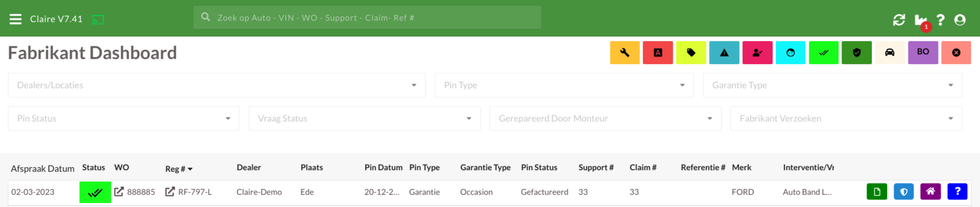Expand the Garantie Type dropdown

point(832,85)
